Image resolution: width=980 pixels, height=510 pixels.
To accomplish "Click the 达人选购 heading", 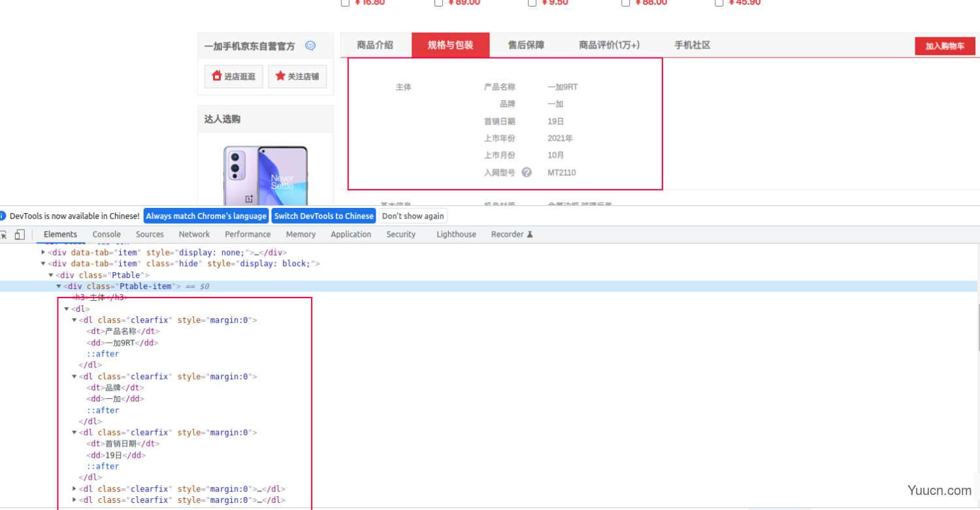I will pyautogui.click(x=222, y=119).
